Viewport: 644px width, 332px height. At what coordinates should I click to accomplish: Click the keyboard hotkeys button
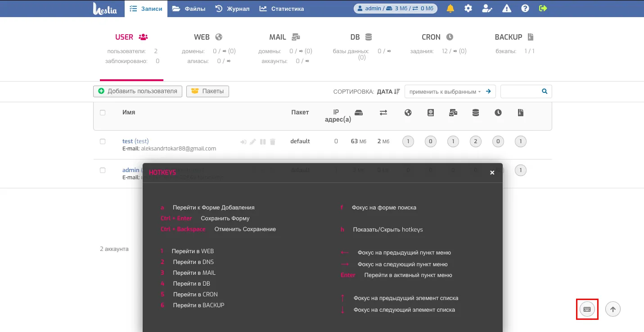coord(587,309)
